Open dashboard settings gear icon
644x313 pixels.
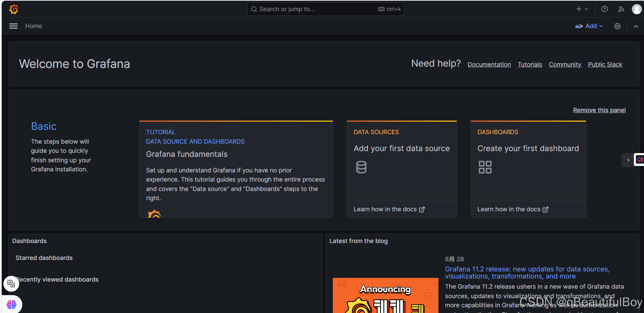(617, 26)
